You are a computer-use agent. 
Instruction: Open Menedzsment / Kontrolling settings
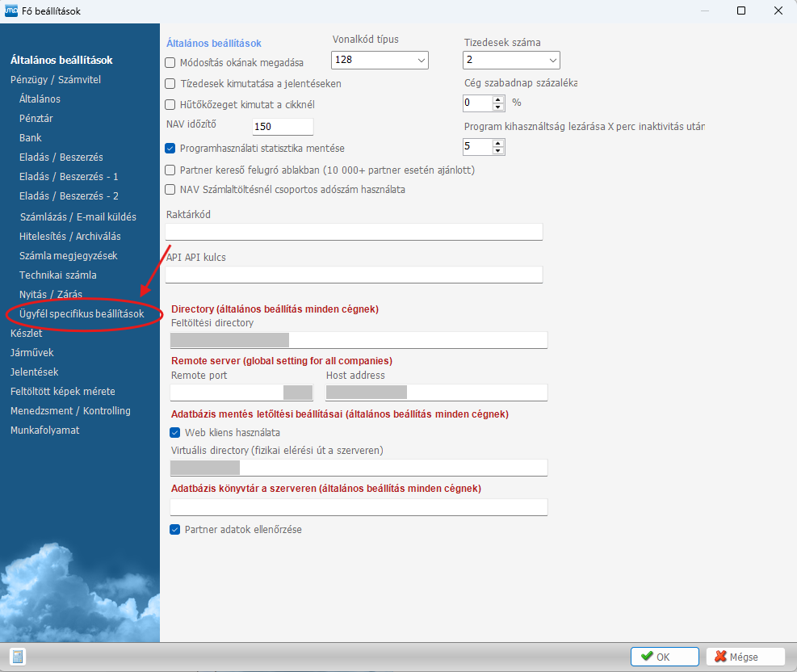click(x=70, y=410)
